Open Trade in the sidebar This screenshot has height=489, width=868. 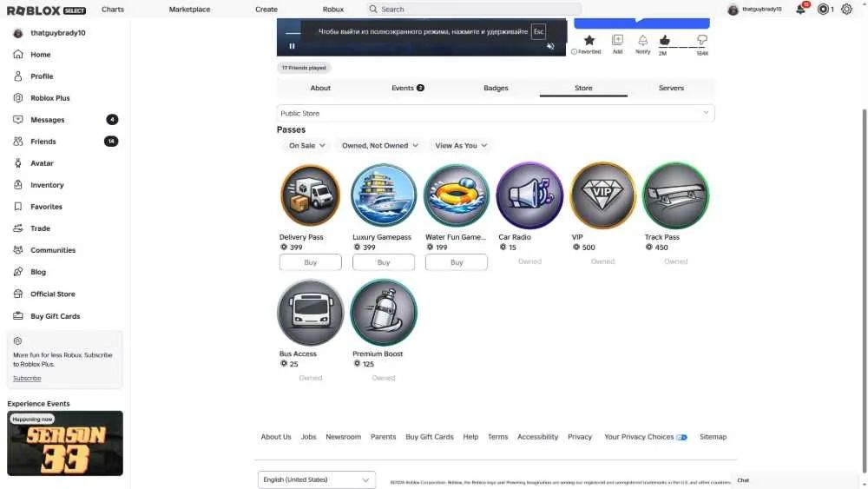point(40,228)
